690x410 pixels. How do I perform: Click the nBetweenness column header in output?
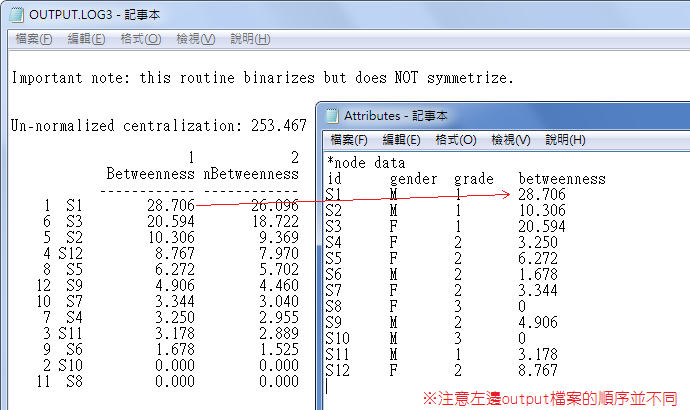251,174
